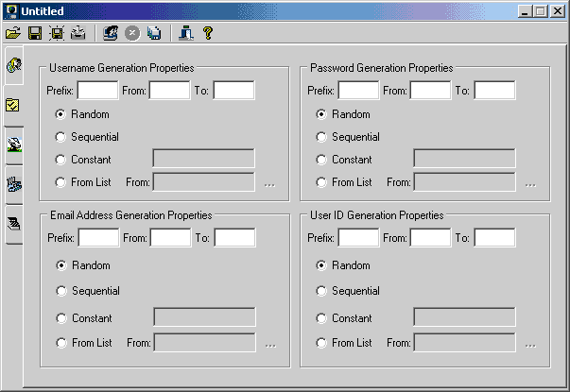Open the black printer-like sidebar tab

click(14, 224)
